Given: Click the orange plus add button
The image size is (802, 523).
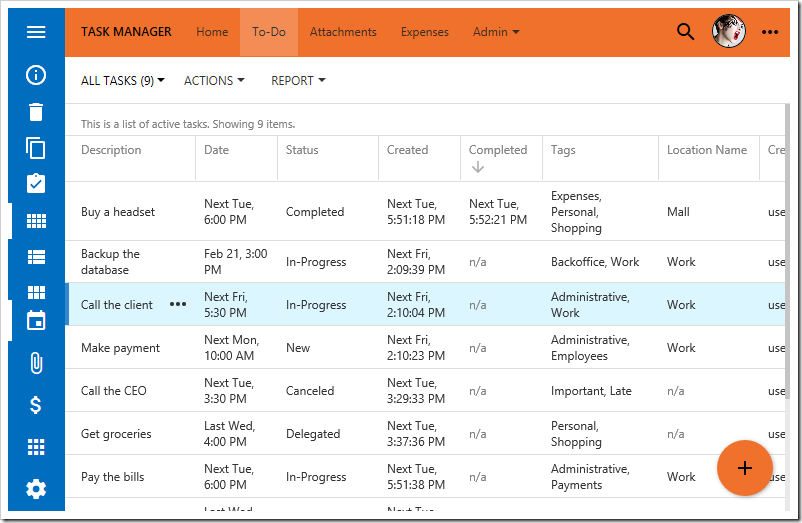Looking at the screenshot, I should [744, 468].
